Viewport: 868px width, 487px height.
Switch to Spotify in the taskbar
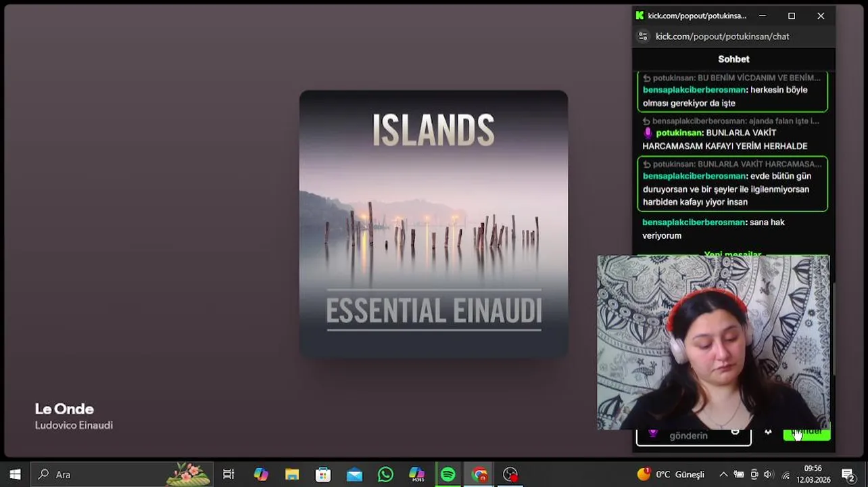[x=448, y=474]
